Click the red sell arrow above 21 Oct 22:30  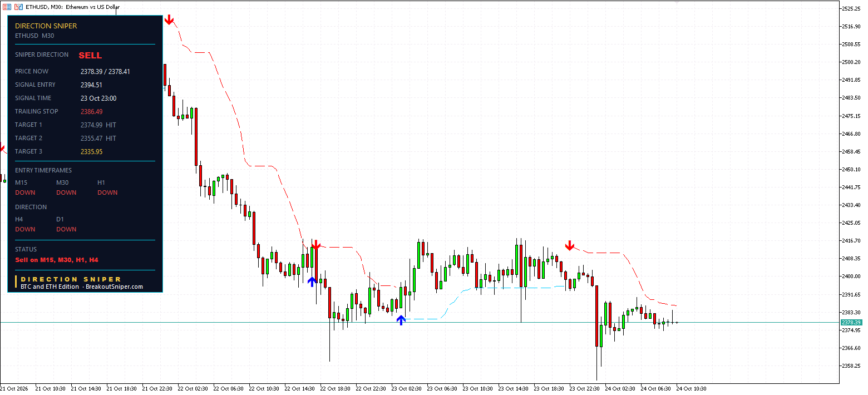169,20
